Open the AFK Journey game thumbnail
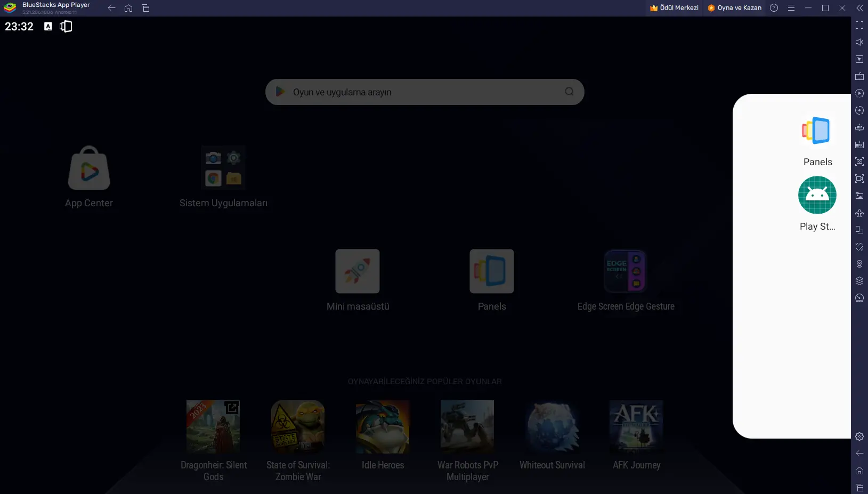This screenshot has width=868, height=494. point(637,427)
